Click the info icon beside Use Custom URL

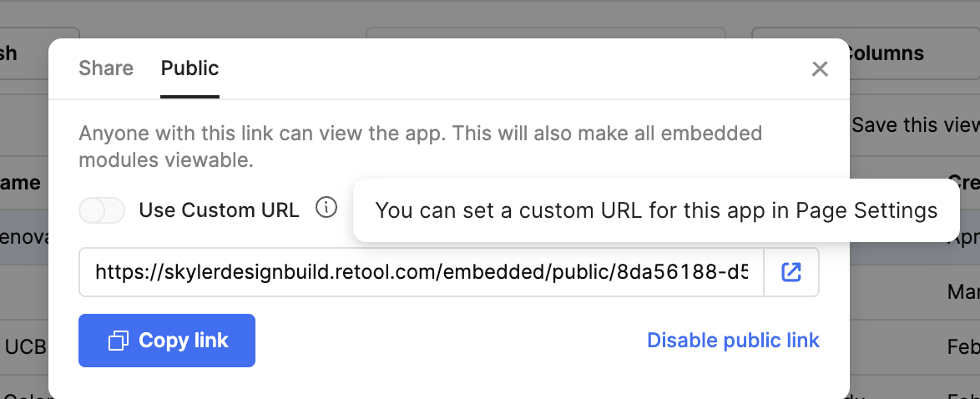[x=326, y=207]
